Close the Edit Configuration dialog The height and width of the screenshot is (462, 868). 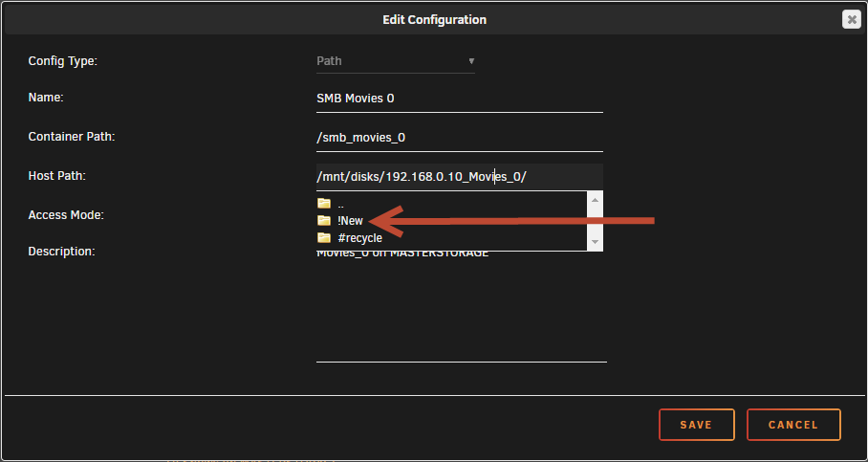click(x=852, y=19)
